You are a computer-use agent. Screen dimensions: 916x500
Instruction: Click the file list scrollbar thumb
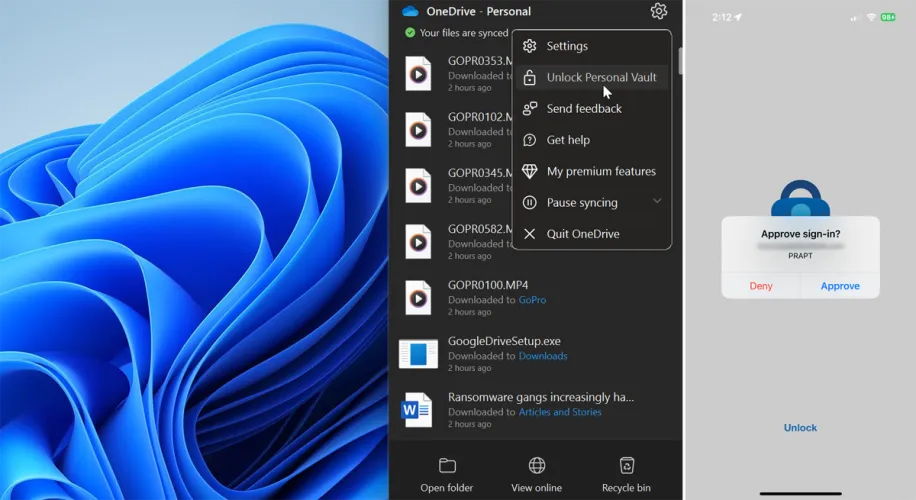coord(681,60)
